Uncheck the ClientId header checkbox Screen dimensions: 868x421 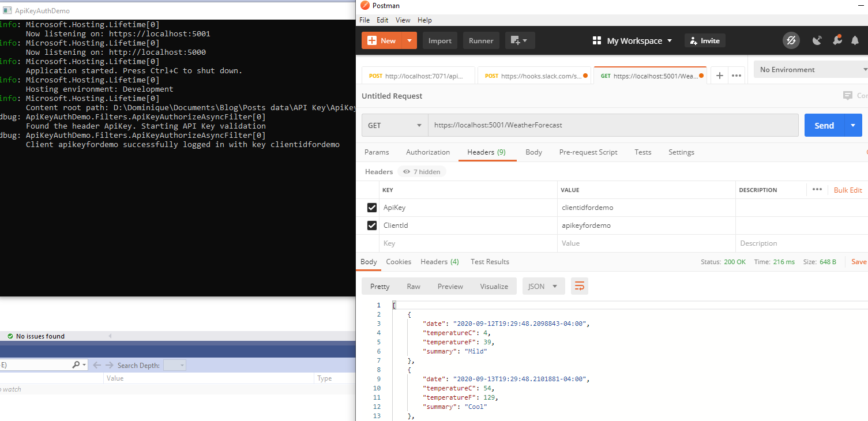[x=372, y=225]
